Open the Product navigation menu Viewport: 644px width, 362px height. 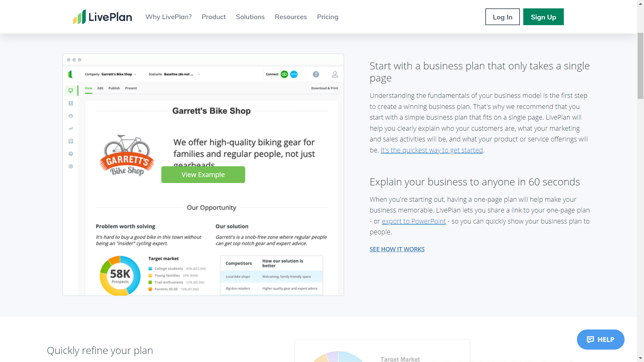[214, 17]
